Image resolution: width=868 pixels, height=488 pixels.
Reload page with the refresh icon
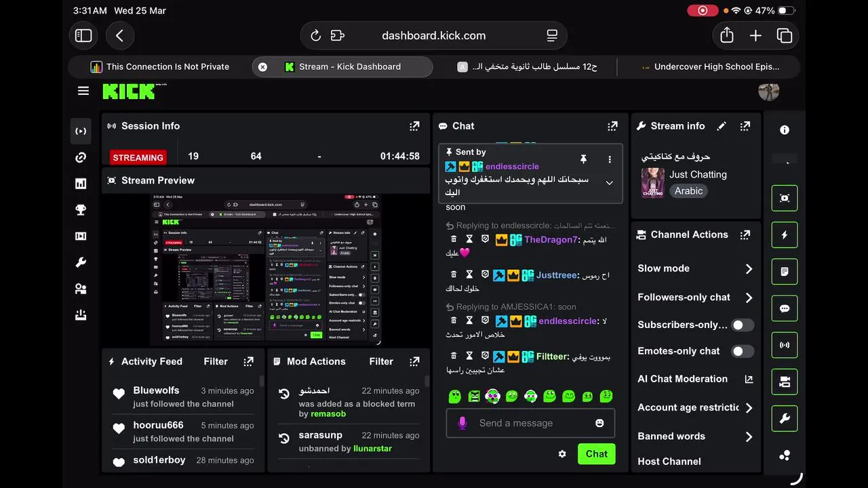(315, 36)
